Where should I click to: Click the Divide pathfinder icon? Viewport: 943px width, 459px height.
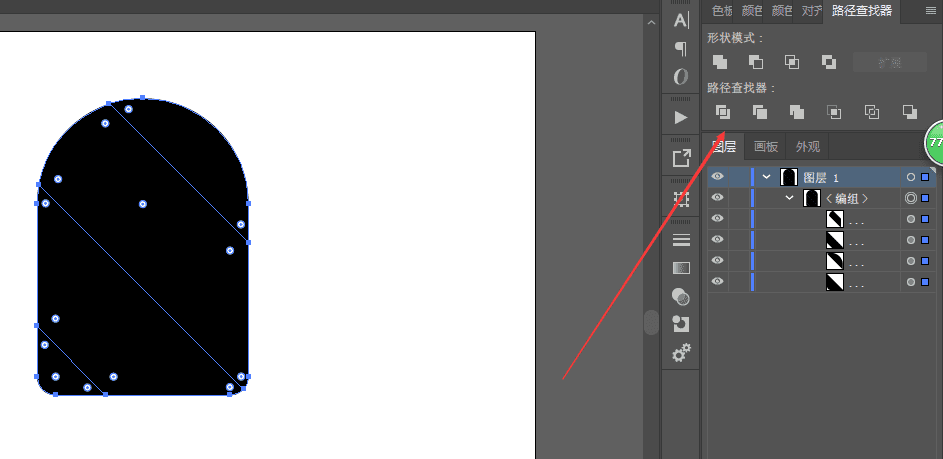[723, 112]
